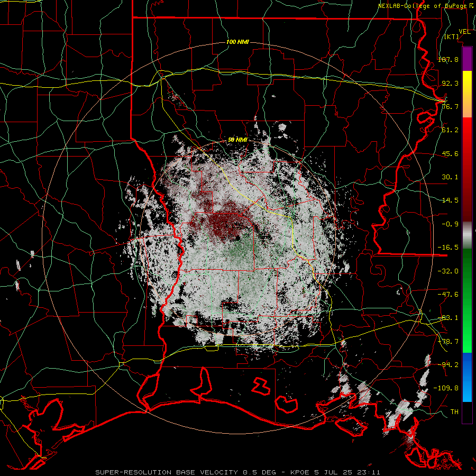Pick the blue band of the velocity scale
Image resolution: width=476 pixels, height=476 pixels.
(467, 377)
